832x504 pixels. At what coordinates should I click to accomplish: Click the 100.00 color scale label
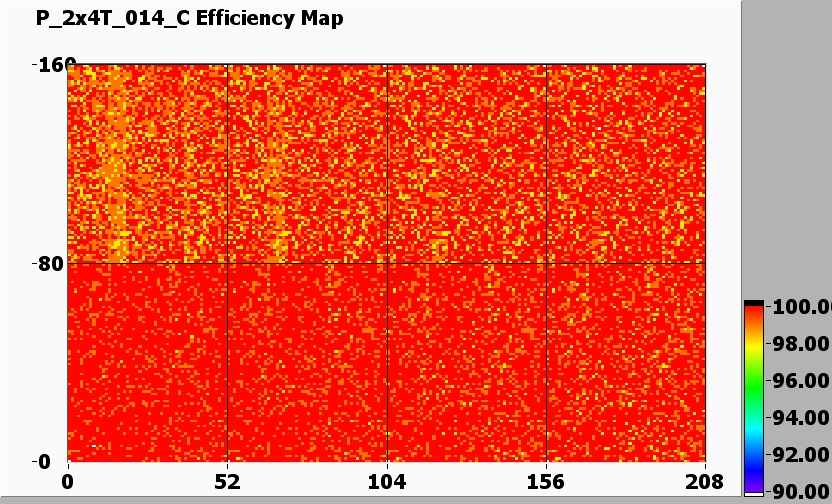click(x=800, y=307)
